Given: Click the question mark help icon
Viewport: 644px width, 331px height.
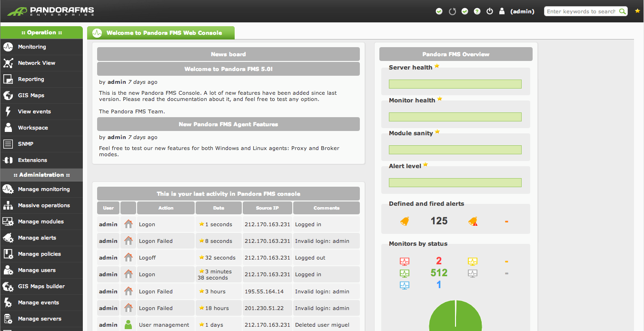Looking at the screenshot, I should 477,11.
